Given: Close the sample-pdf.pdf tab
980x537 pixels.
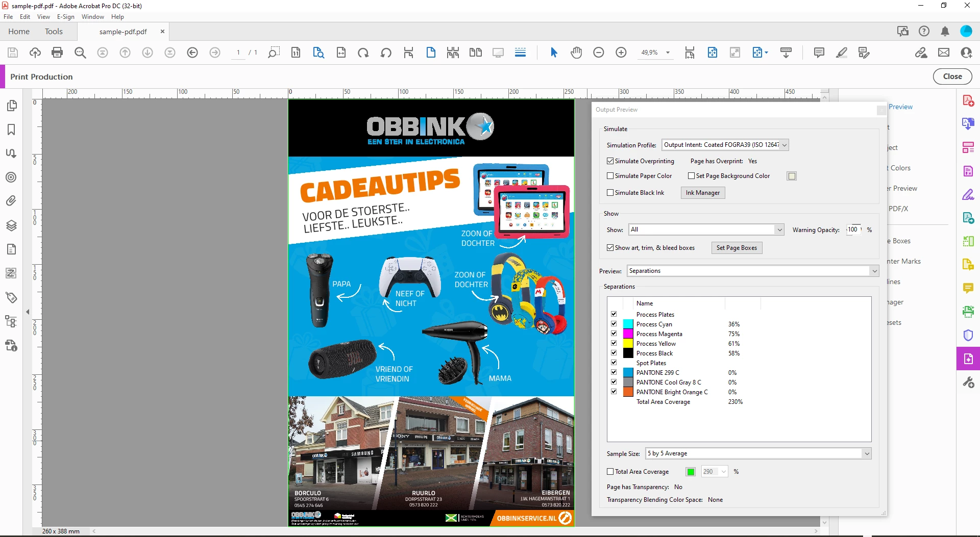Looking at the screenshot, I should 162,32.
